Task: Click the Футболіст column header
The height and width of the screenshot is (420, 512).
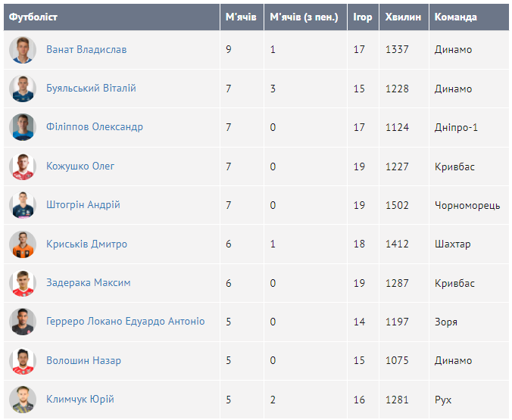Action: 33,17
